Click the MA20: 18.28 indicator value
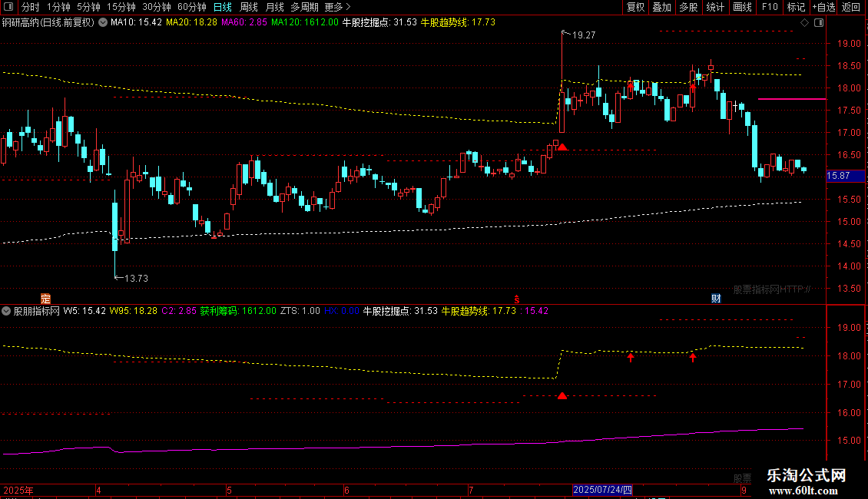 pyautogui.click(x=191, y=23)
